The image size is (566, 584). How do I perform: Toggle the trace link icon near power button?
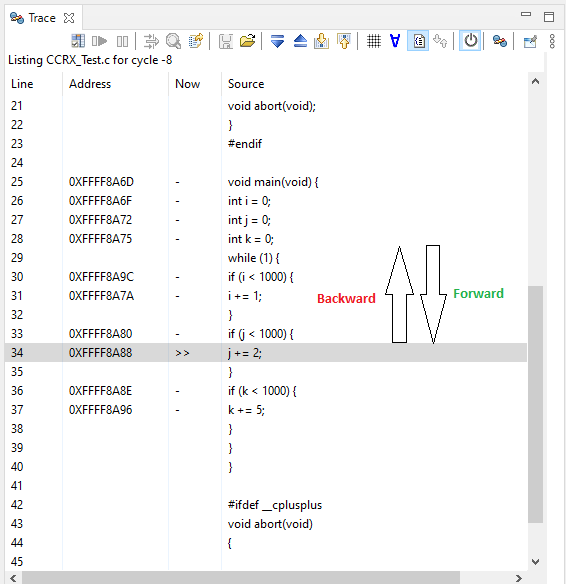500,41
